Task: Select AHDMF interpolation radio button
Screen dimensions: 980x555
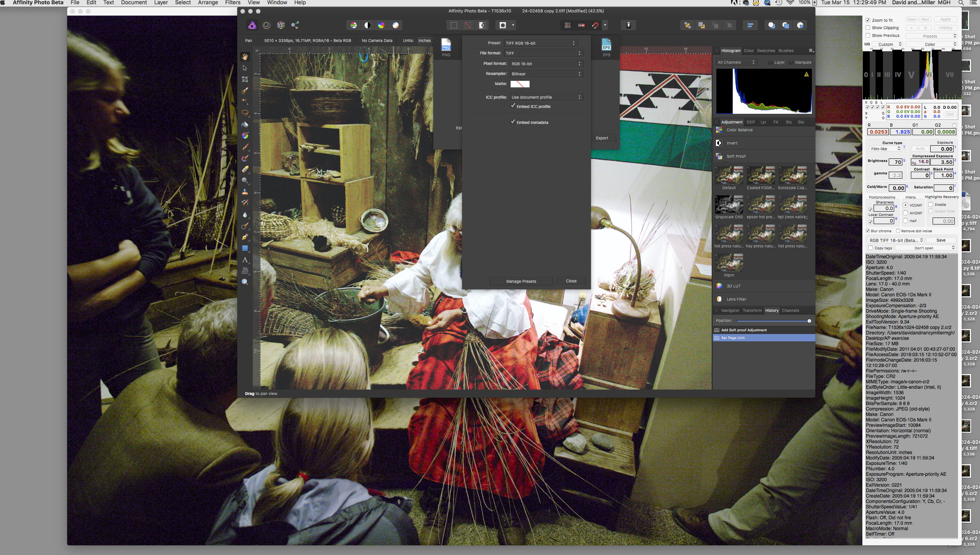Action: (x=905, y=213)
